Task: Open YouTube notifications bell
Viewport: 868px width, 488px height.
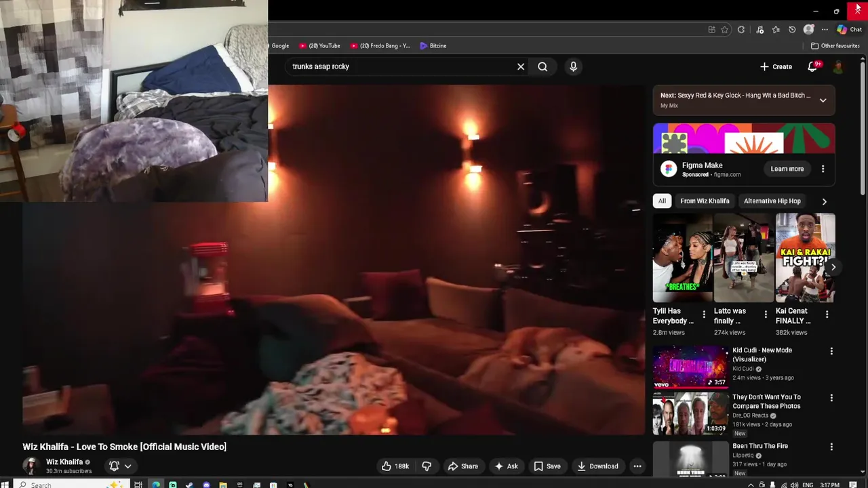Action: pos(812,66)
